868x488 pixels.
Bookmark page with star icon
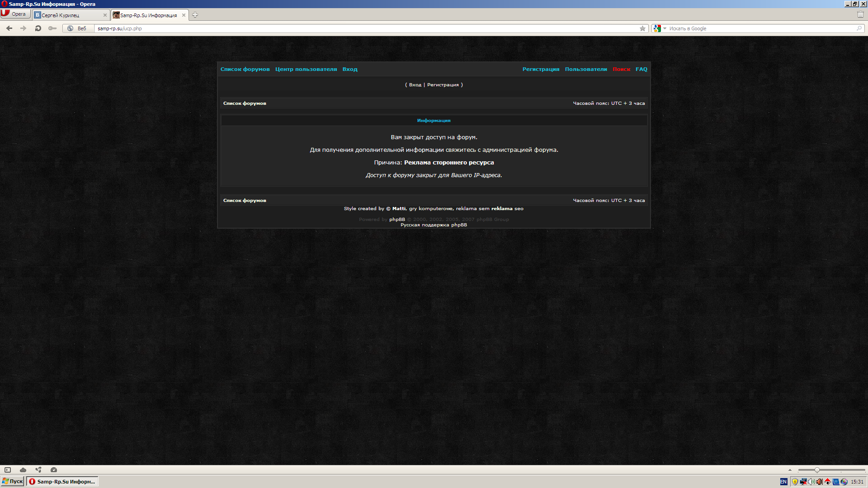point(642,28)
